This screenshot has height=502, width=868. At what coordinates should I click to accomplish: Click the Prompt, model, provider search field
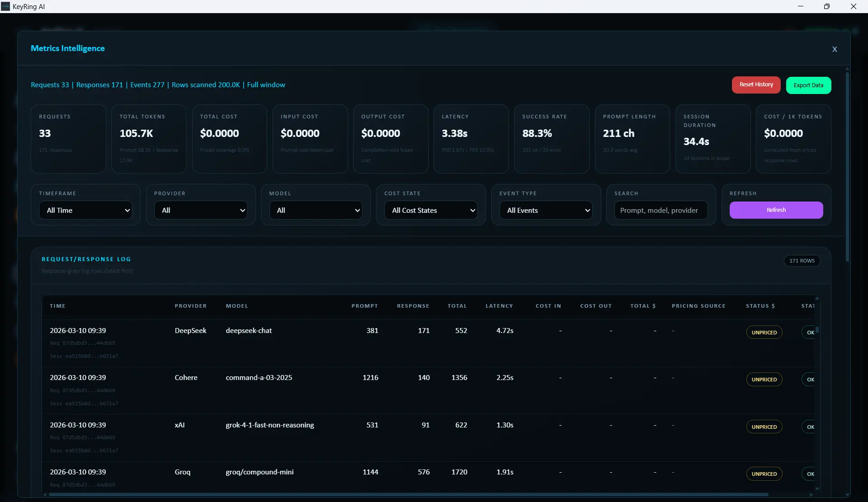click(x=660, y=210)
